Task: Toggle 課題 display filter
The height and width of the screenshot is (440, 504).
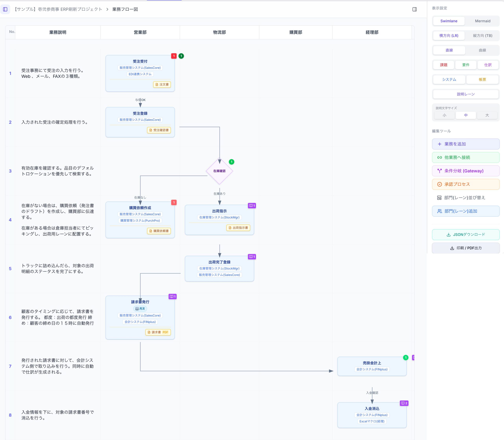Action: tap(443, 65)
